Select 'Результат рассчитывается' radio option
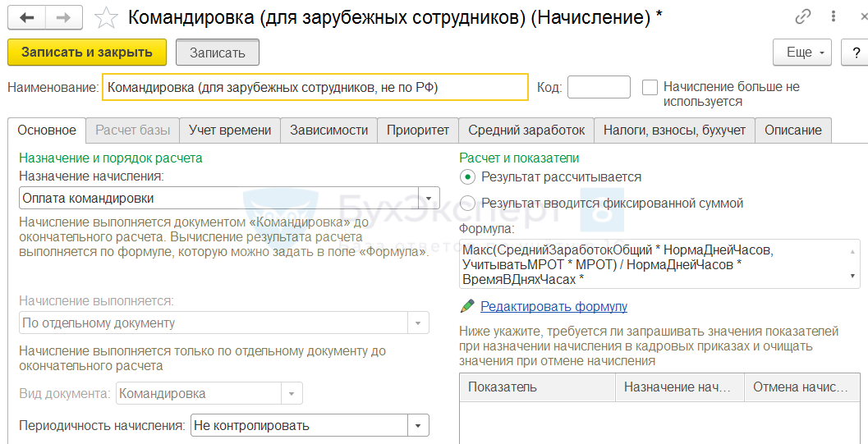The width and height of the screenshot is (868, 444). point(467,176)
